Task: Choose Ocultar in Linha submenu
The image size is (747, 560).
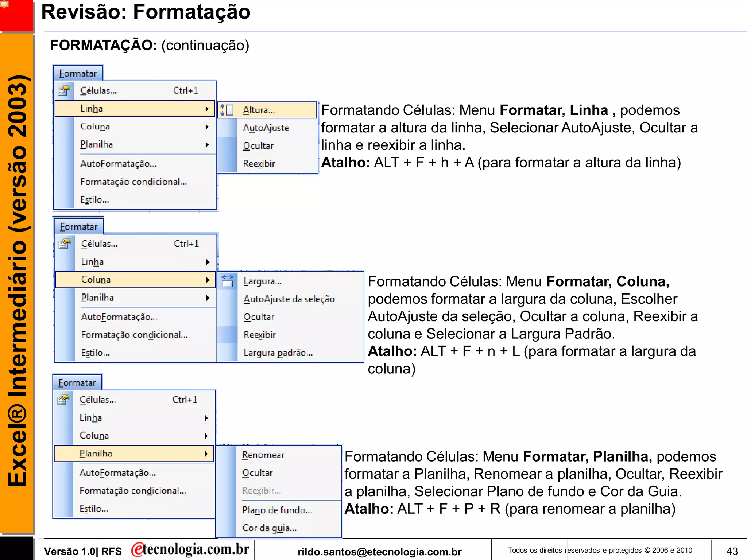Action: point(267,145)
